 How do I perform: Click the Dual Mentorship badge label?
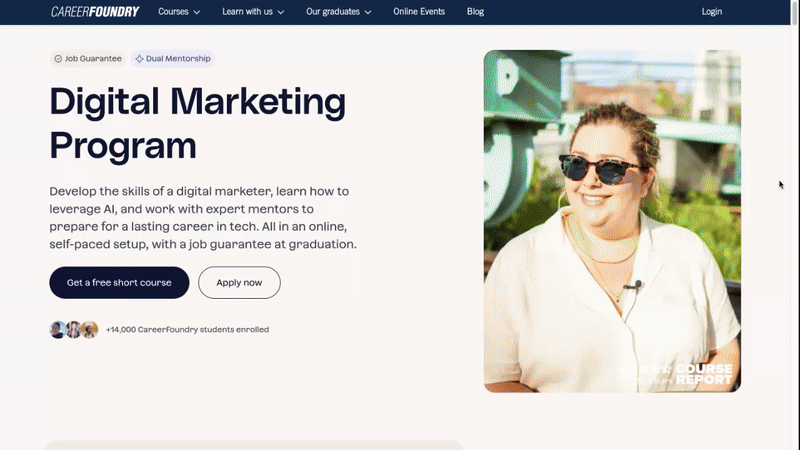[x=178, y=59]
